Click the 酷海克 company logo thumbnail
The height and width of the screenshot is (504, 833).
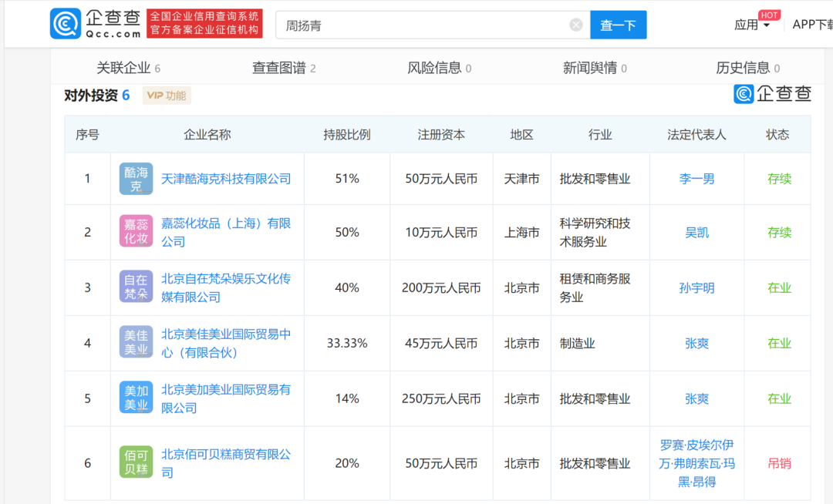click(136, 179)
